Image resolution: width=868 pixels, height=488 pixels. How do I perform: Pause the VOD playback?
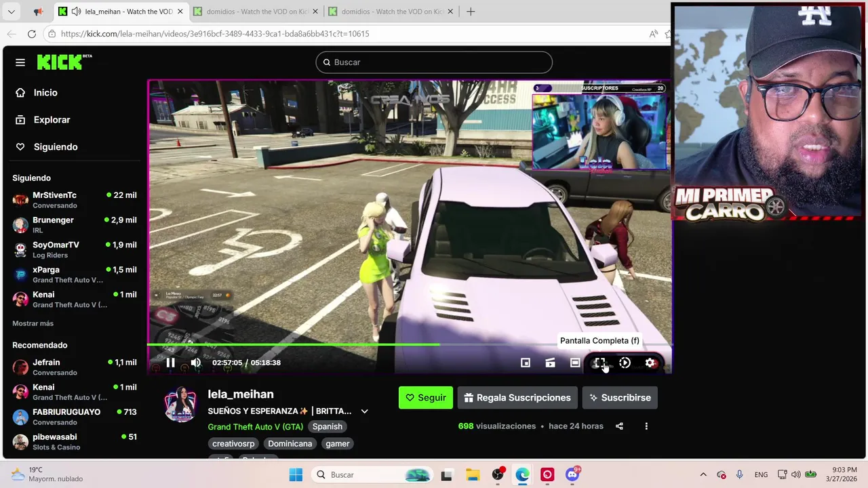170,363
